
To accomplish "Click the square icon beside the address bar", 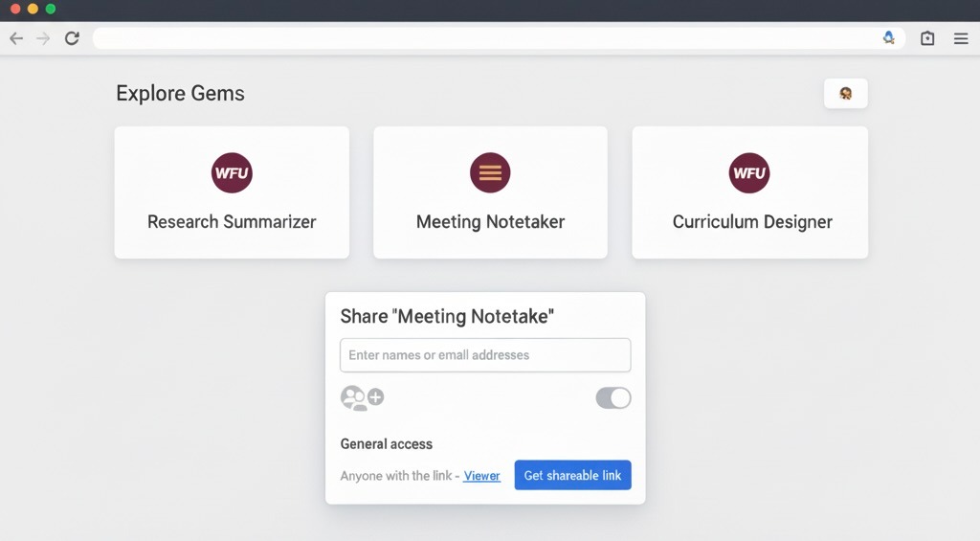I will pyautogui.click(x=927, y=38).
